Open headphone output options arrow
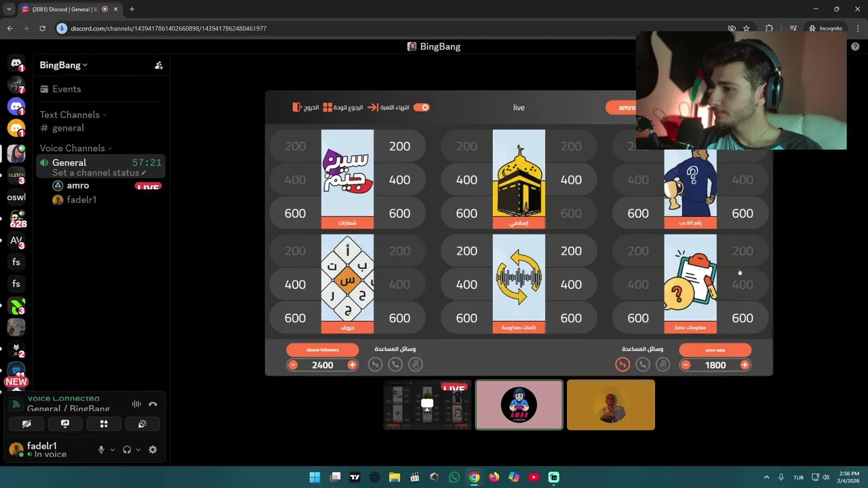This screenshot has height=488, width=868. [138, 449]
